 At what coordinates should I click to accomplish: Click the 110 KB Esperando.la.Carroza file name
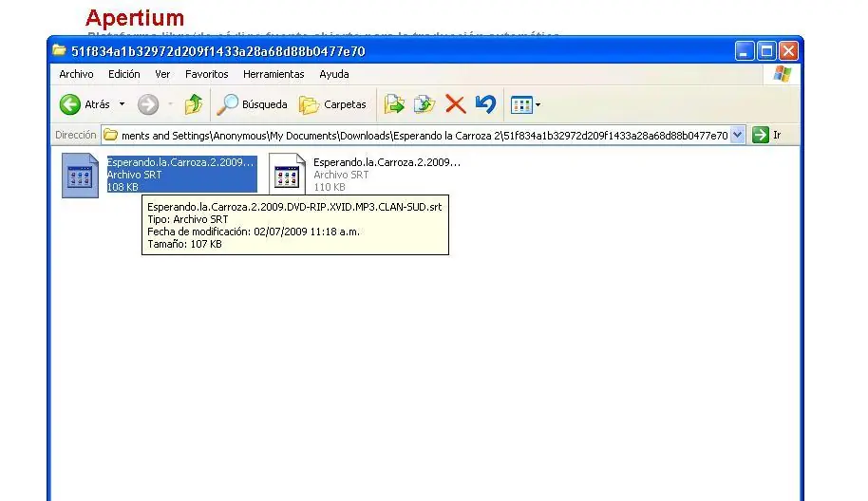(387, 162)
